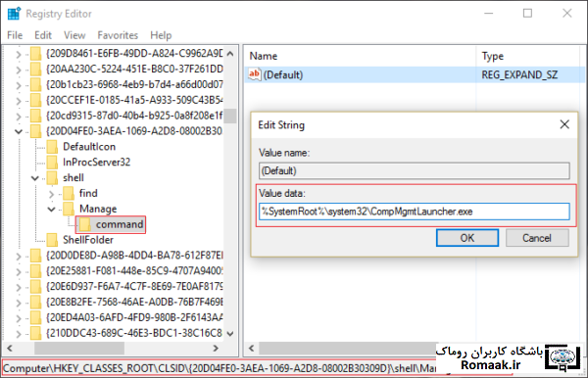The width and height of the screenshot is (588, 378).
Task: Click the (Default) string value icon
Action: point(254,74)
